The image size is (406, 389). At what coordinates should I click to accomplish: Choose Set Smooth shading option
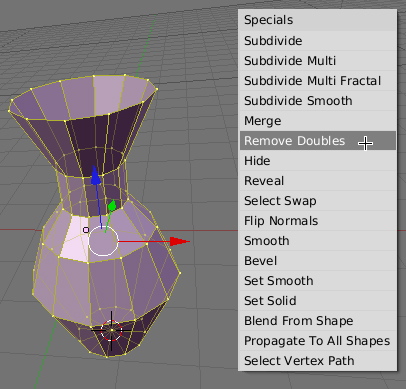tap(318, 281)
